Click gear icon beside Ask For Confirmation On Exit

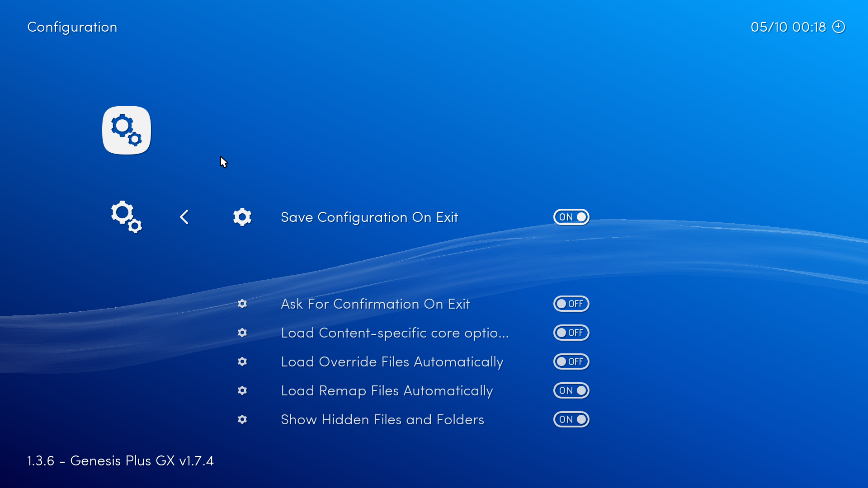coord(242,304)
